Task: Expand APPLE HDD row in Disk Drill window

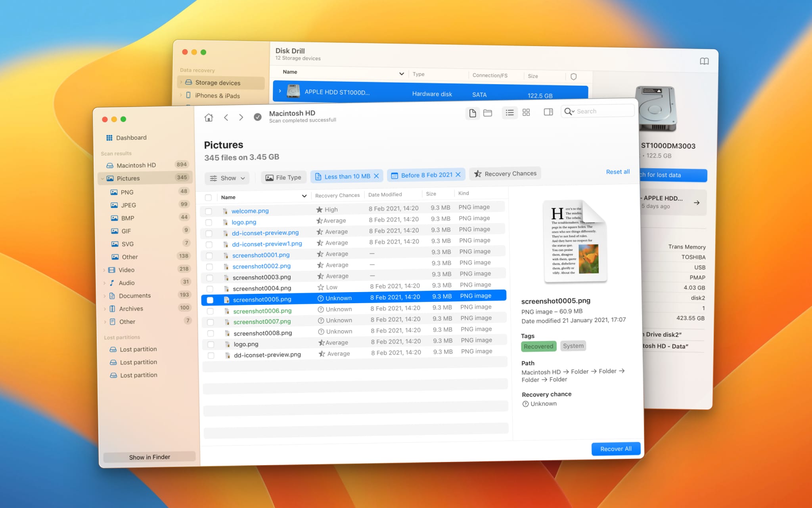Action: coord(280,91)
